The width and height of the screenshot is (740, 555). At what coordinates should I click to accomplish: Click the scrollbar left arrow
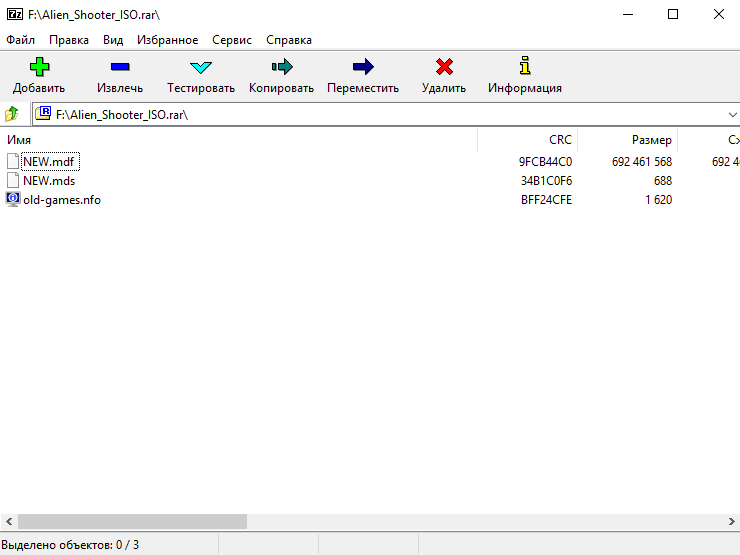point(9,521)
